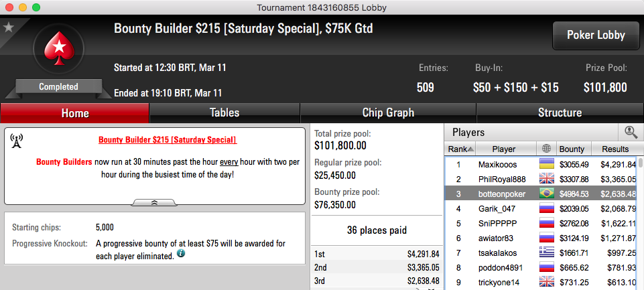This screenshot has height=290, width=644.
Task: Select player PhilRoyal888 row
Action: (x=541, y=179)
